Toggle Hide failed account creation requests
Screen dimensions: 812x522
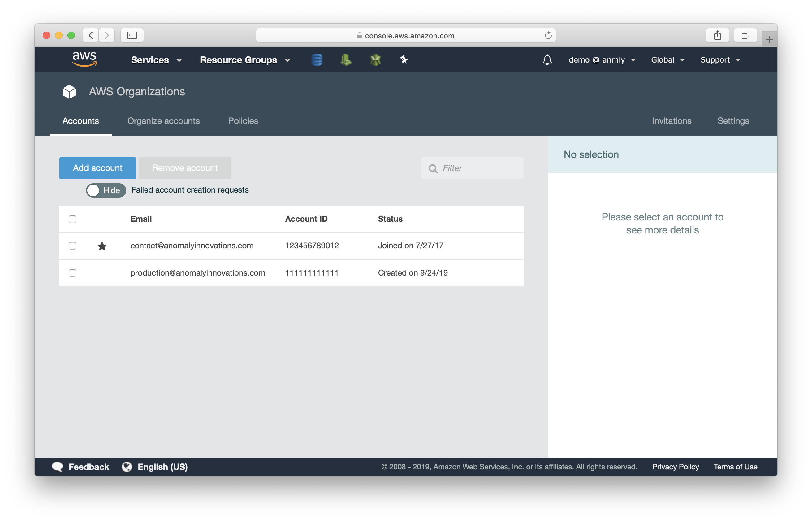pyautogui.click(x=105, y=189)
